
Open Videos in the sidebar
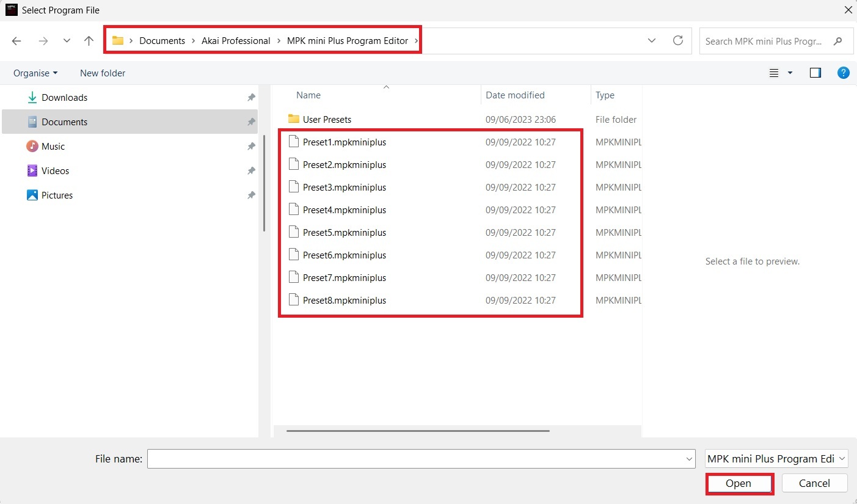(55, 170)
